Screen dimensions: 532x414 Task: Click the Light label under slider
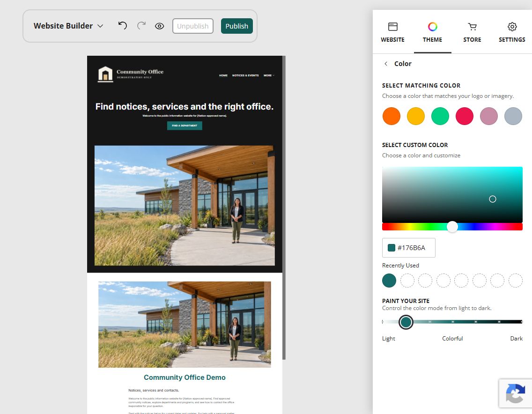pos(389,338)
